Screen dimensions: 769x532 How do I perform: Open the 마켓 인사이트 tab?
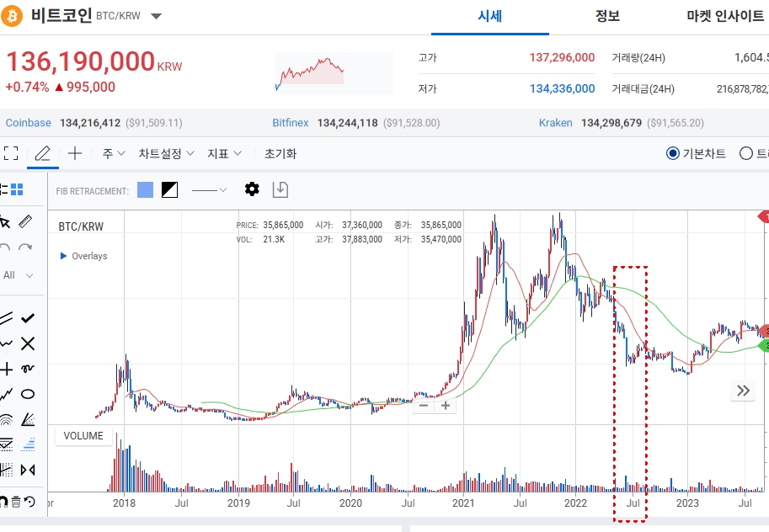point(725,16)
